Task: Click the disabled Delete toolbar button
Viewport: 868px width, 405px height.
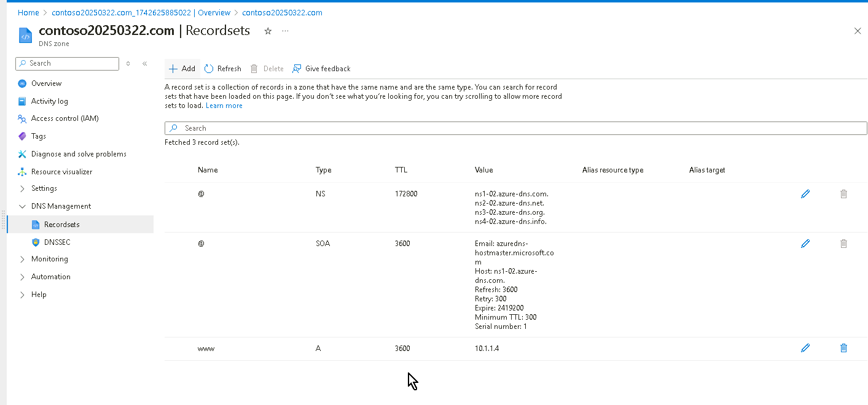Action: click(x=267, y=69)
